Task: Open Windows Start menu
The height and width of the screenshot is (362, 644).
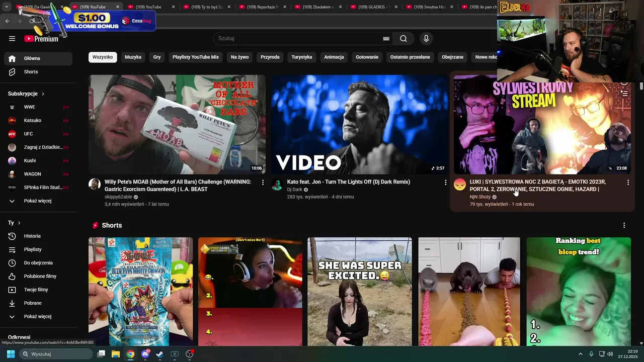Action: coord(11,354)
